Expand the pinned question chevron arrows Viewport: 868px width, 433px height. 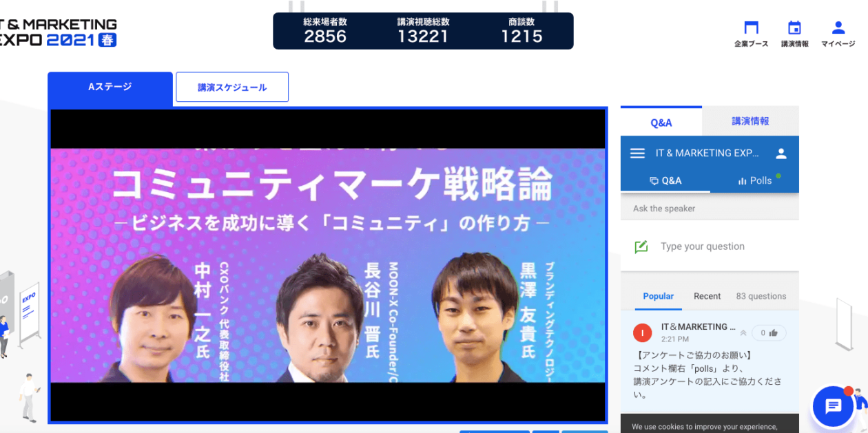743,333
